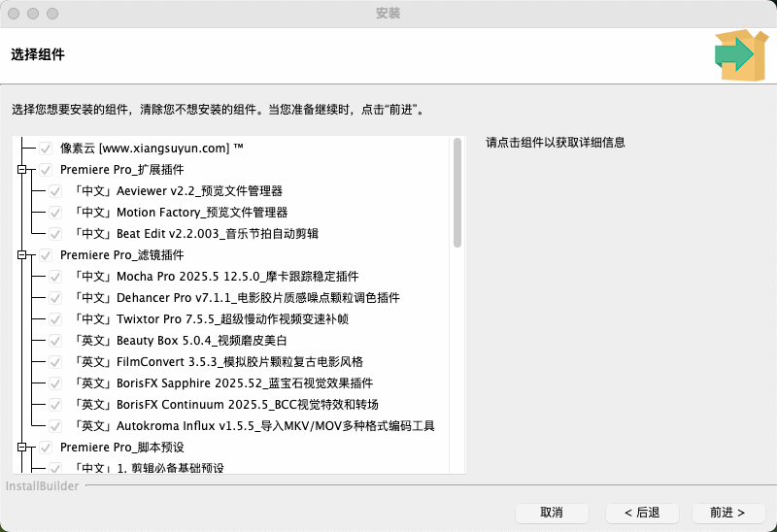Image resolution: width=777 pixels, height=532 pixels.
Task: Uncheck the Beat Edit v2.2.003 checkbox
Action: coord(55,234)
